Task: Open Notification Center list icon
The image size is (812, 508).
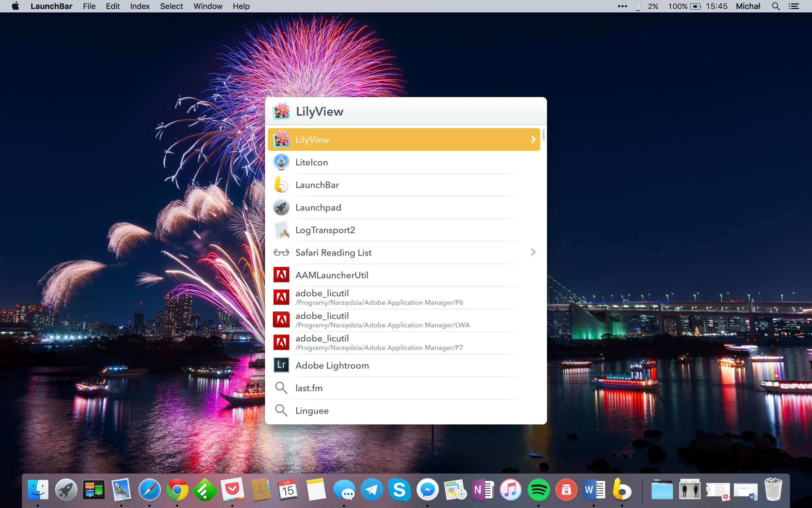Action: [794, 6]
